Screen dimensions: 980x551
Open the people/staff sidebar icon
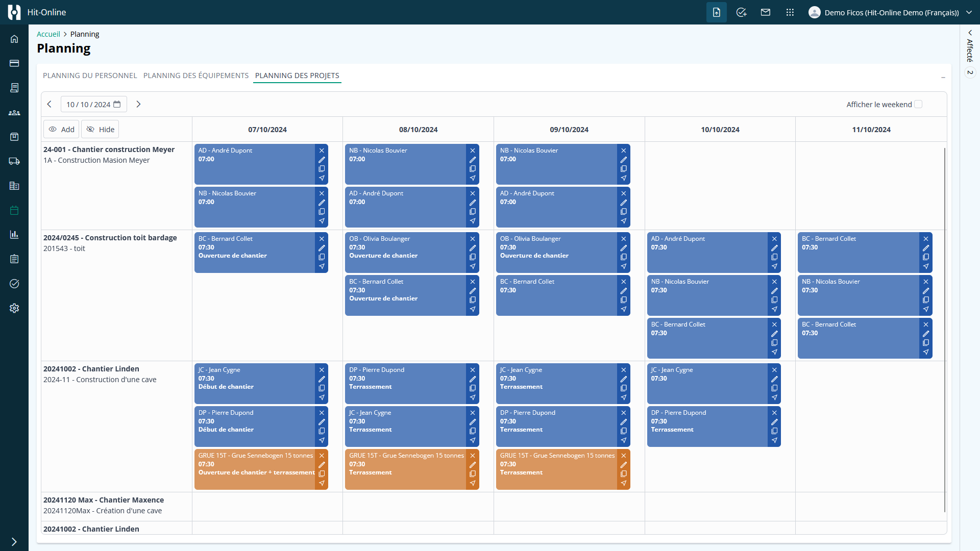tap(14, 112)
